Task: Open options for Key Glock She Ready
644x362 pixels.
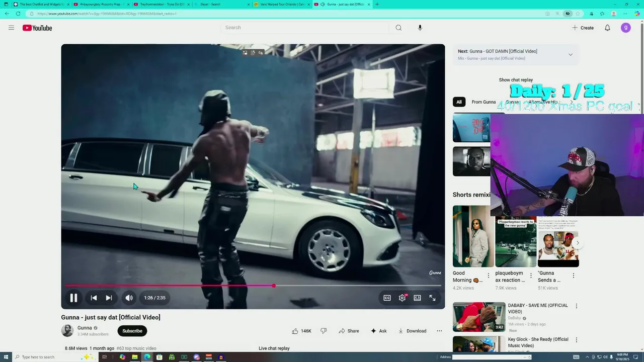Action: (x=577, y=340)
